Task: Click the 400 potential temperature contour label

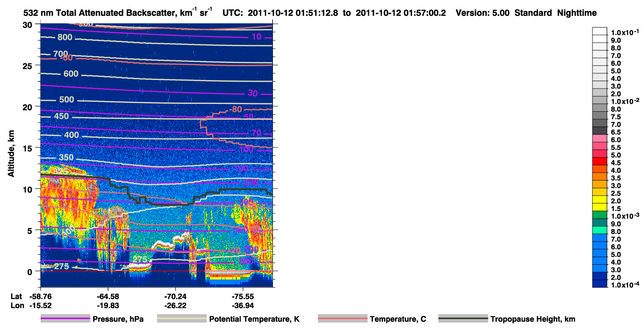Action: (x=71, y=135)
